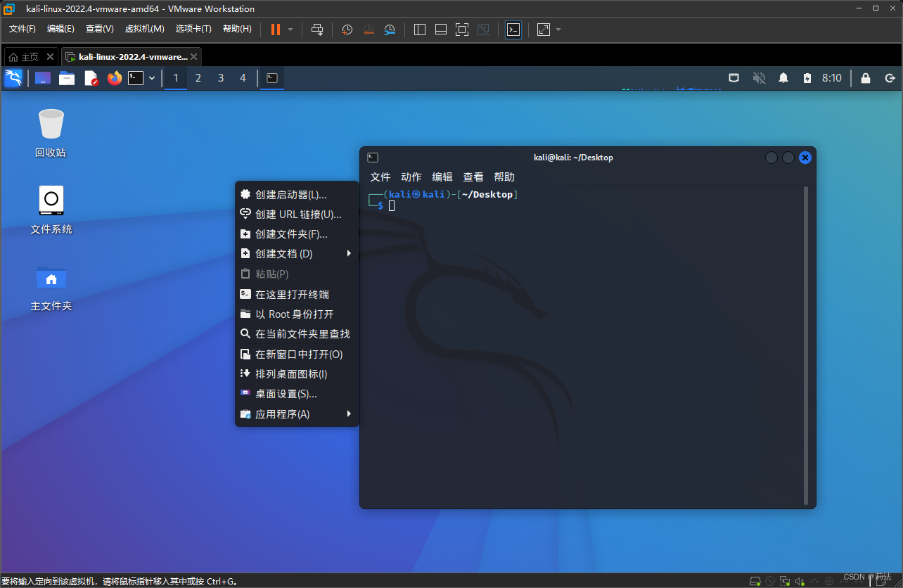The height and width of the screenshot is (588, 903).
Task: Open the stretch mode dropdown in toolbar
Action: [558, 30]
